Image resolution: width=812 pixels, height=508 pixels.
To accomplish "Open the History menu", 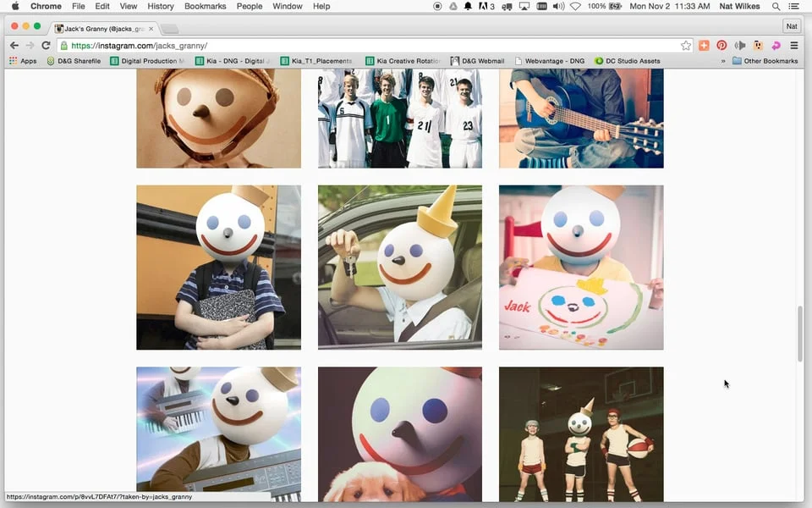I will pyautogui.click(x=161, y=6).
